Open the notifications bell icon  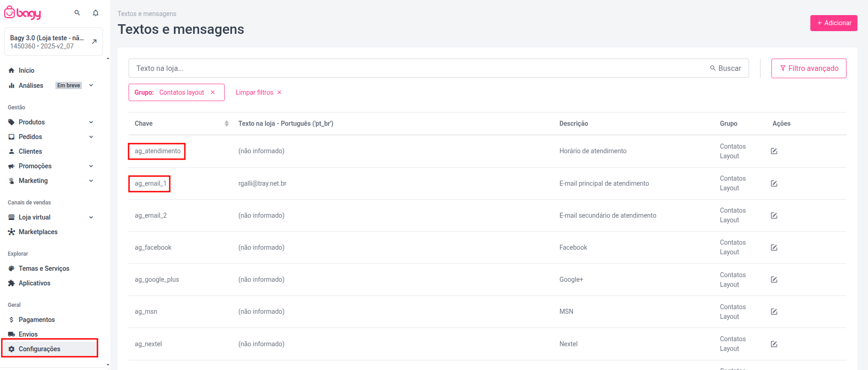(x=96, y=13)
